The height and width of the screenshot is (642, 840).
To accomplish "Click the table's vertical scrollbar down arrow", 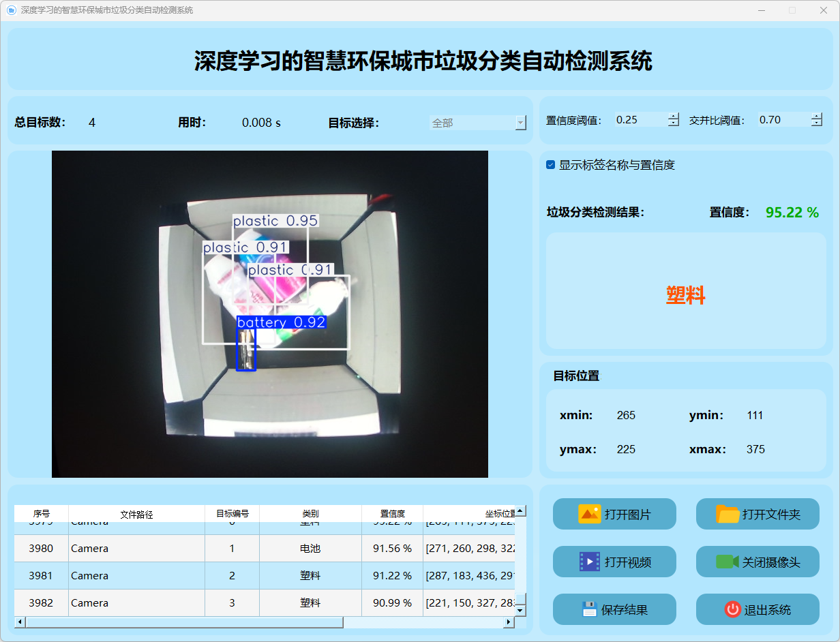I will pos(520,611).
